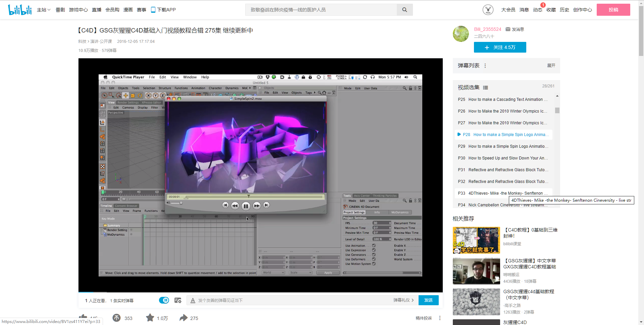Go to 直播 in the top navigation
This screenshot has width=644, height=325.
click(x=97, y=10)
